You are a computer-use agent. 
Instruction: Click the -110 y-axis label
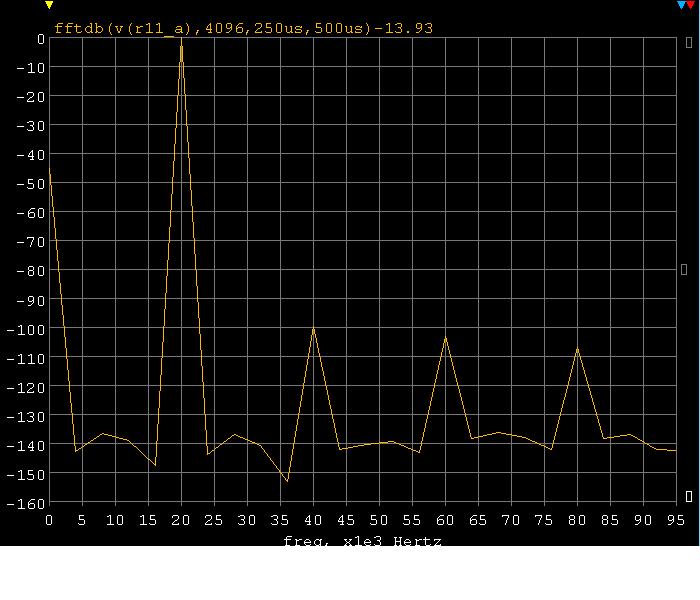click(x=26, y=358)
